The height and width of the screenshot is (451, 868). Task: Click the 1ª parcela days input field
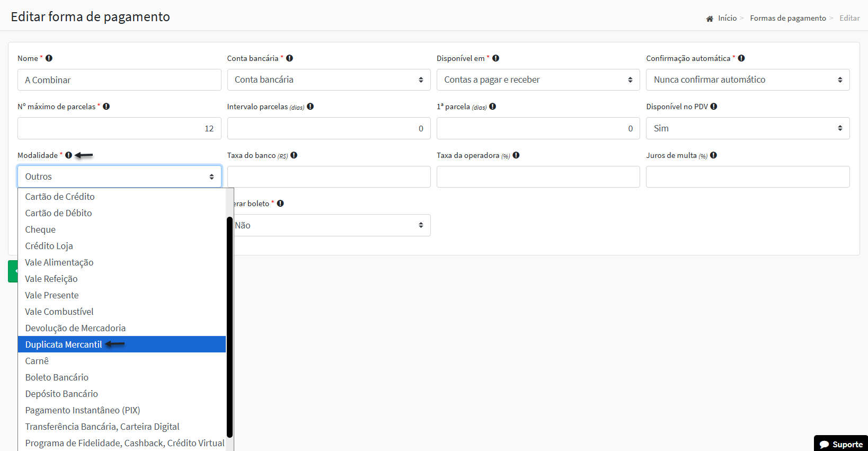click(538, 128)
